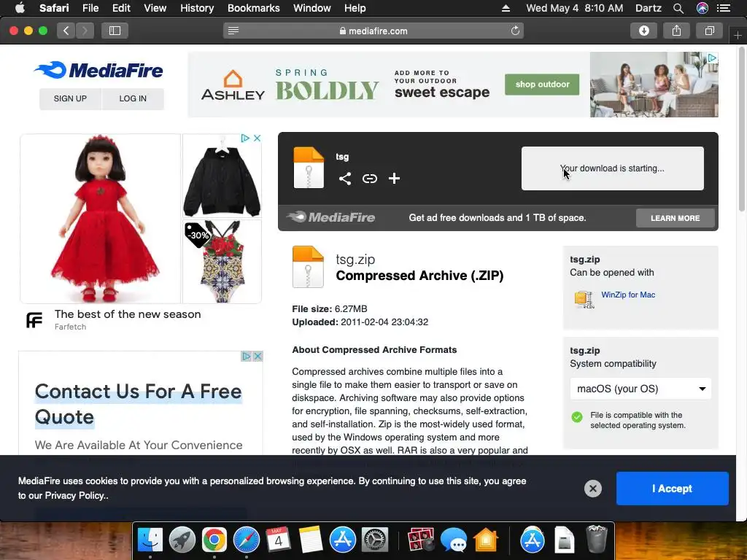Open Trash in the dock
Screen dimensions: 747x560
click(597, 539)
